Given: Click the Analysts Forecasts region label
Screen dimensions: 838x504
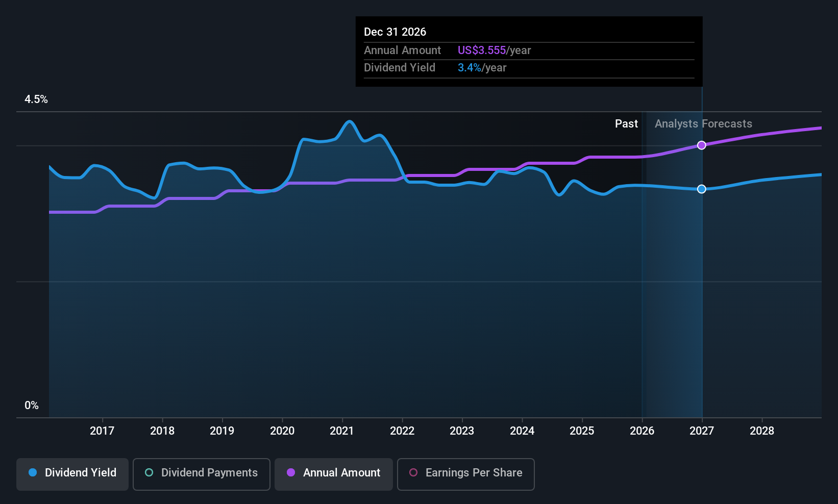Looking at the screenshot, I should [703, 124].
